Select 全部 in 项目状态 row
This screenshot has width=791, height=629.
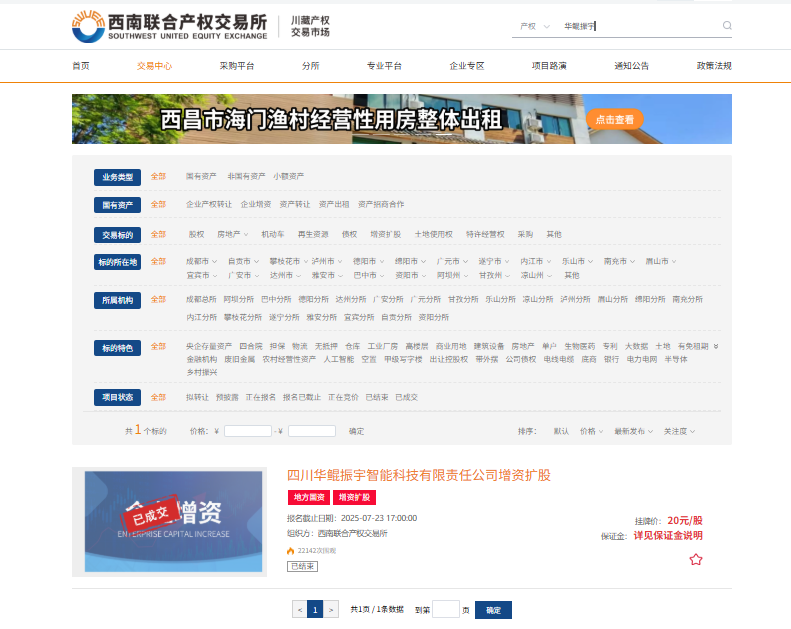pyautogui.click(x=158, y=397)
